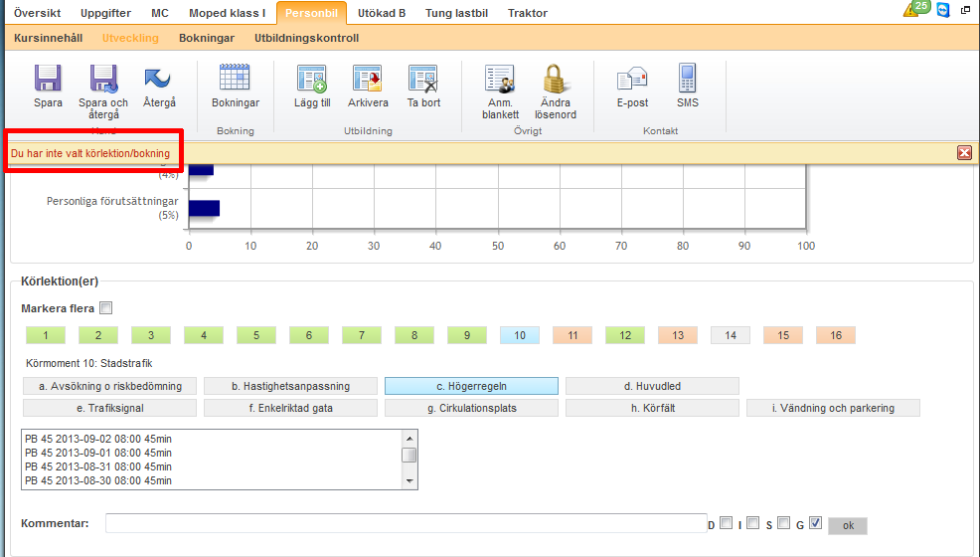Image resolution: width=980 pixels, height=557 pixels.
Task: Select e. Trafiksignal
Action: coord(110,408)
